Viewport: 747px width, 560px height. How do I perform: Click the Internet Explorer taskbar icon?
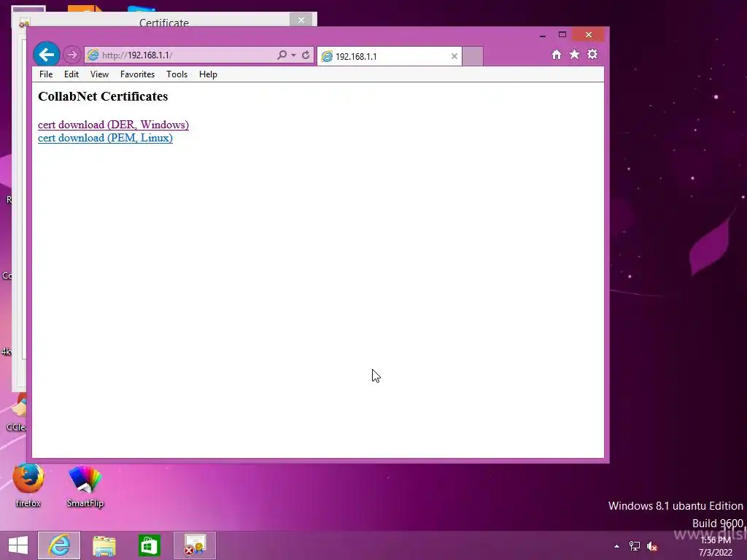click(x=59, y=545)
